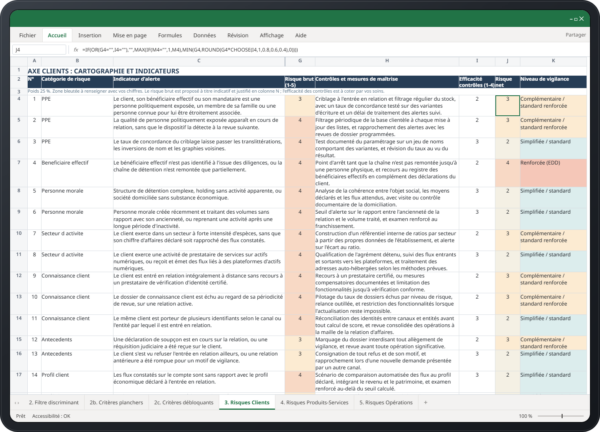Open the Révision tab
Screen dimensions: 600x432
tap(238, 35)
